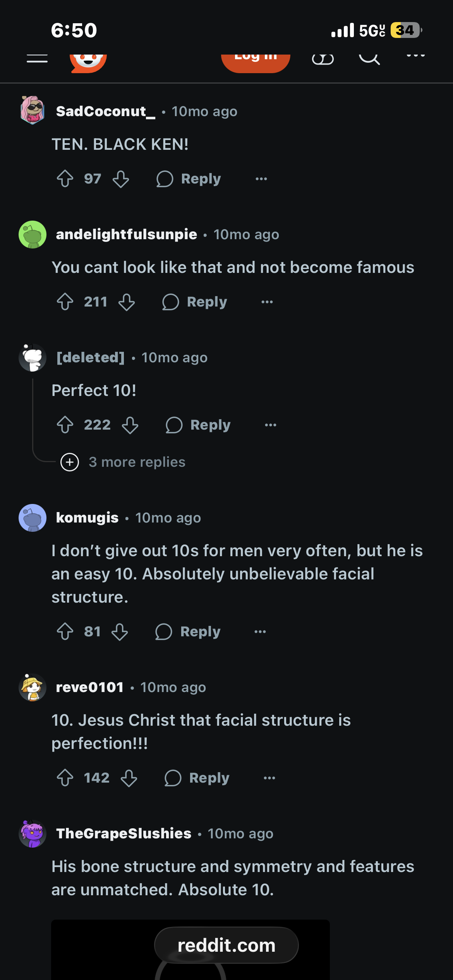This screenshot has width=453, height=980.
Task: Tap the speech bubble on andelightfulsunpie's comment
Action: tap(170, 302)
